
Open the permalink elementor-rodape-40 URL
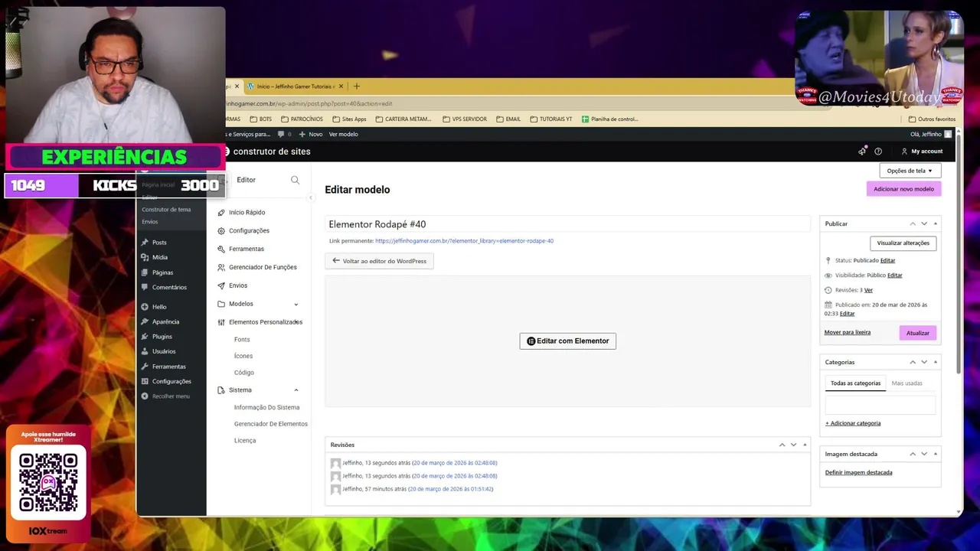pos(464,241)
